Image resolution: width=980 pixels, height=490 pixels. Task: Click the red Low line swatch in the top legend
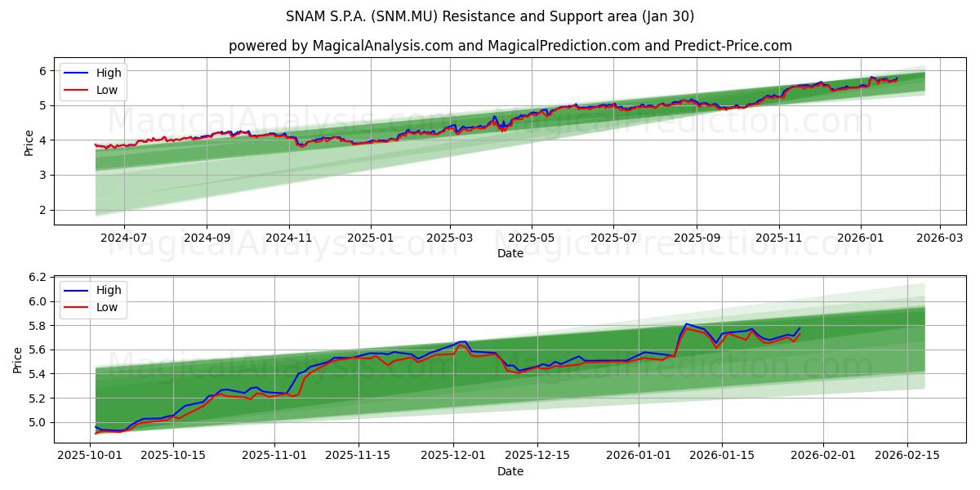(x=77, y=91)
